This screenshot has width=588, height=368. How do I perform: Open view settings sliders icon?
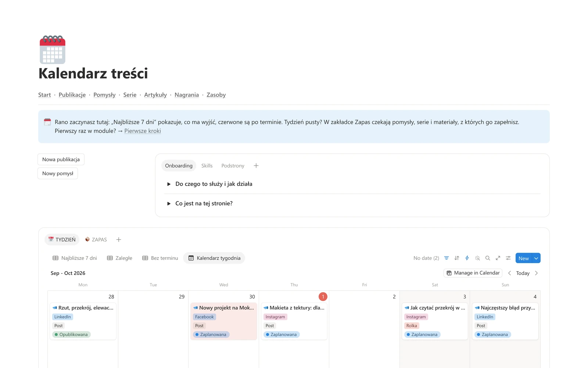click(508, 258)
